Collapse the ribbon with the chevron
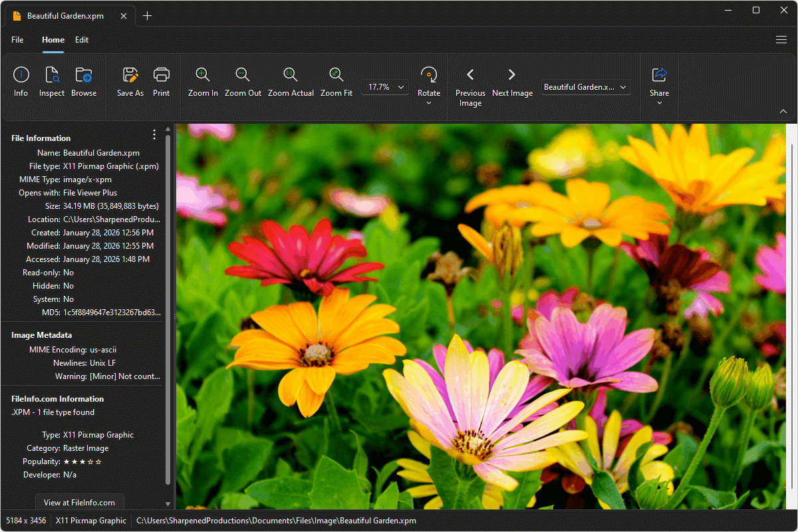This screenshot has height=532, width=798. click(783, 111)
